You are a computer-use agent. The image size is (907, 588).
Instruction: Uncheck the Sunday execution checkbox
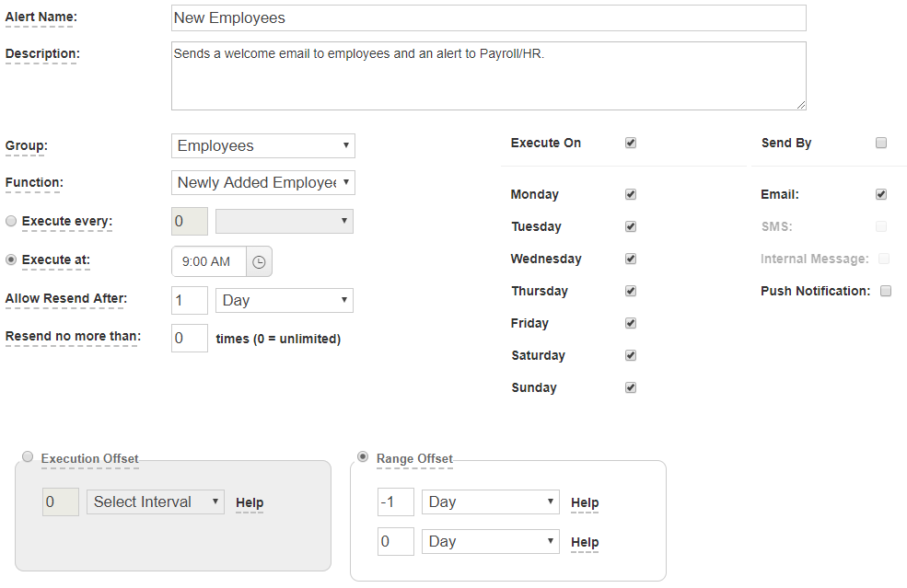[x=631, y=387]
